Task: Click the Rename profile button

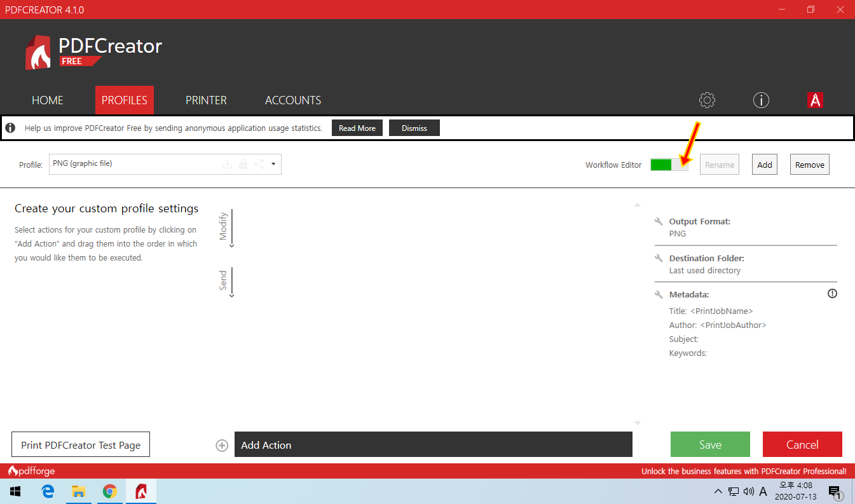Action: pyautogui.click(x=720, y=165)
